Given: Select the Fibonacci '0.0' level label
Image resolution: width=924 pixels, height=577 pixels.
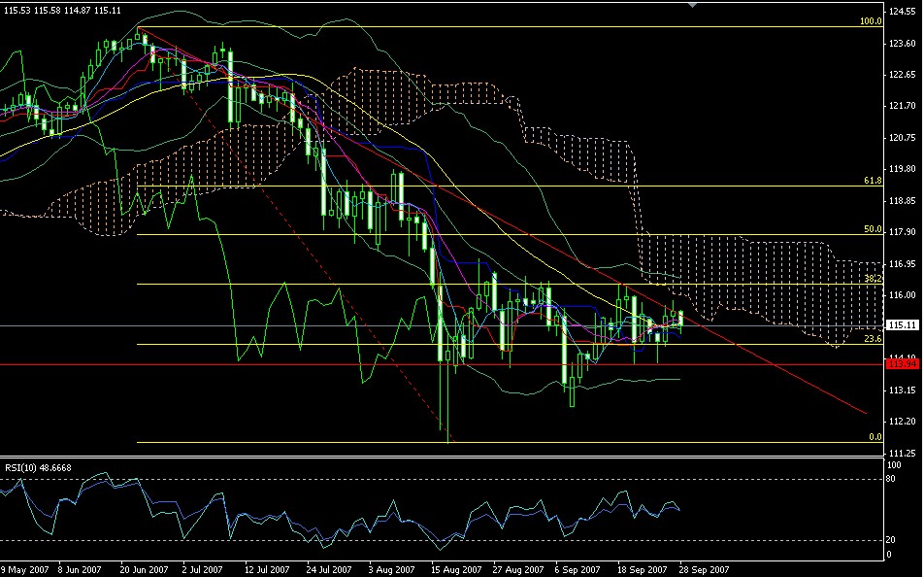Looking at the screenshot, I should point(875,437).
